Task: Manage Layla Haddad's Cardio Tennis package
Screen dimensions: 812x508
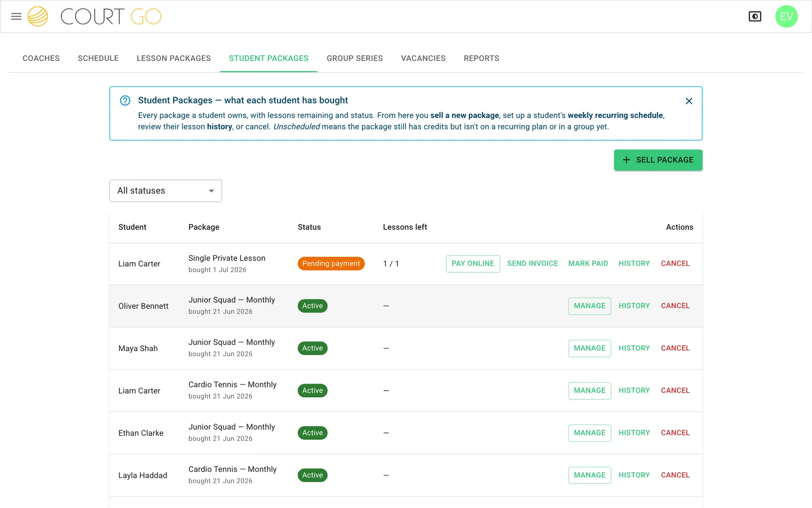Action: (589, 475)
